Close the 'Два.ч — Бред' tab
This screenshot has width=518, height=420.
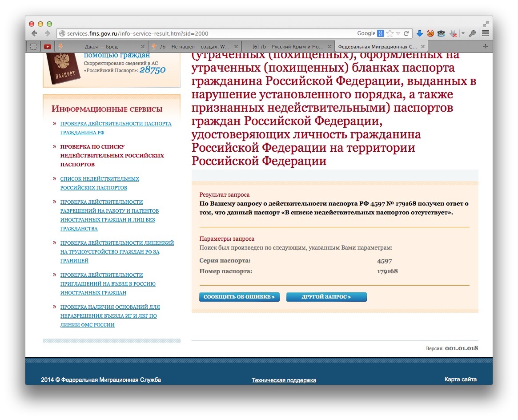coord(143,47)
